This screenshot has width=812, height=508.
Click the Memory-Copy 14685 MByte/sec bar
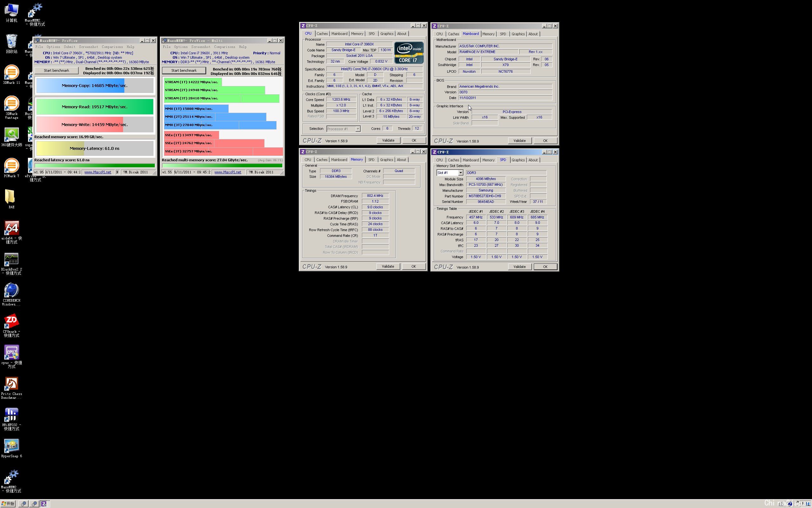tap(95, 86)
